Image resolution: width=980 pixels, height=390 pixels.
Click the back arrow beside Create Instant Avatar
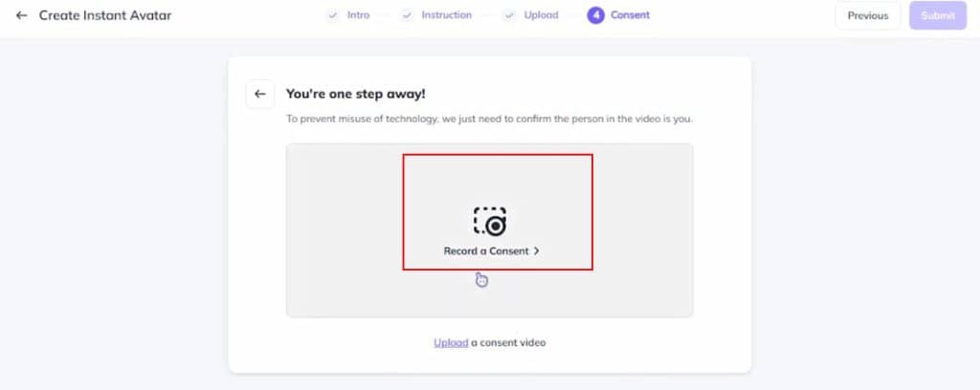click(21, 15)
